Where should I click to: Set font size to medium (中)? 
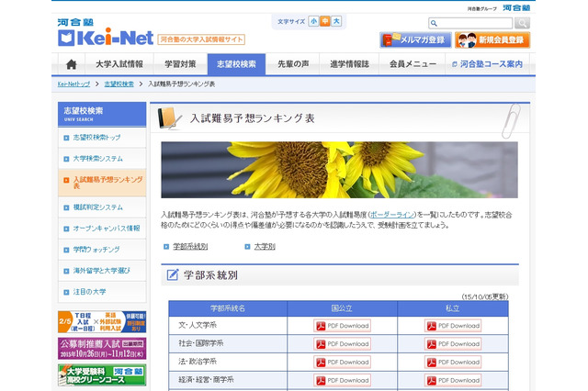click(325, 21)
